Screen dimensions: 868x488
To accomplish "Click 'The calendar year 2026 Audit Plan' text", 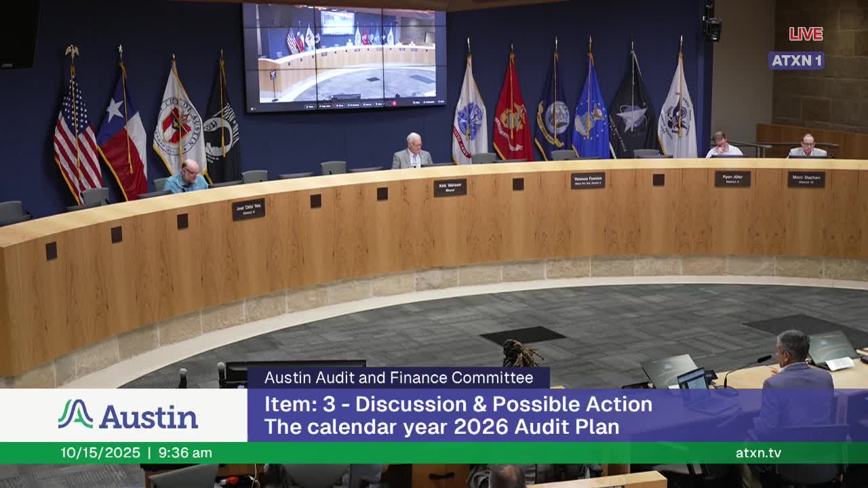I will (441, 427).
